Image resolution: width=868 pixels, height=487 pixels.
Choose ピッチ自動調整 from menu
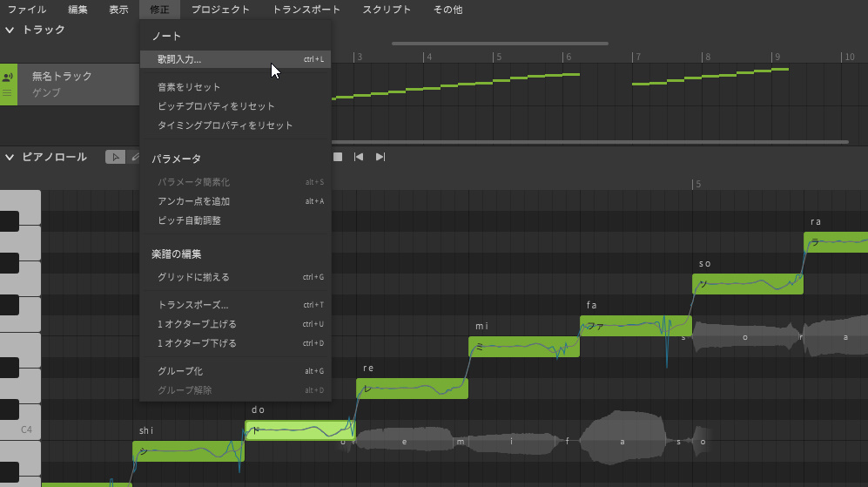click(235, 220)
